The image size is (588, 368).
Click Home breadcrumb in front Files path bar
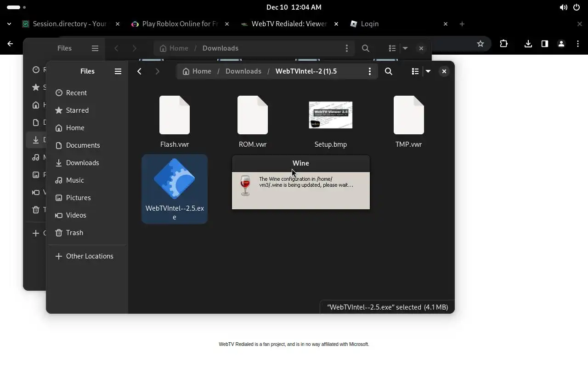click(197, 71)
